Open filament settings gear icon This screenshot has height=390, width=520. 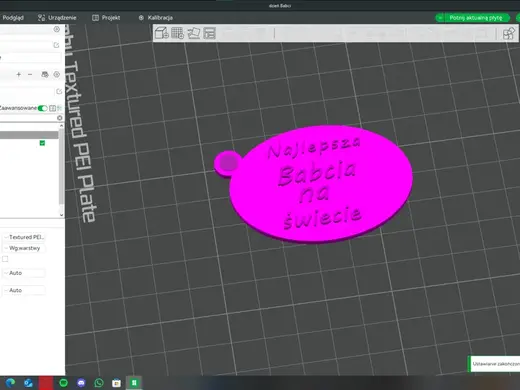(57, 74)
